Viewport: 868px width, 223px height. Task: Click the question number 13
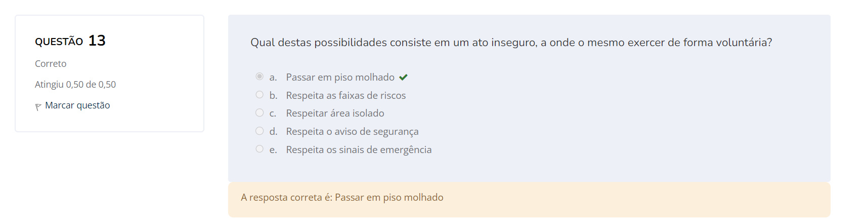pos(97,41)
